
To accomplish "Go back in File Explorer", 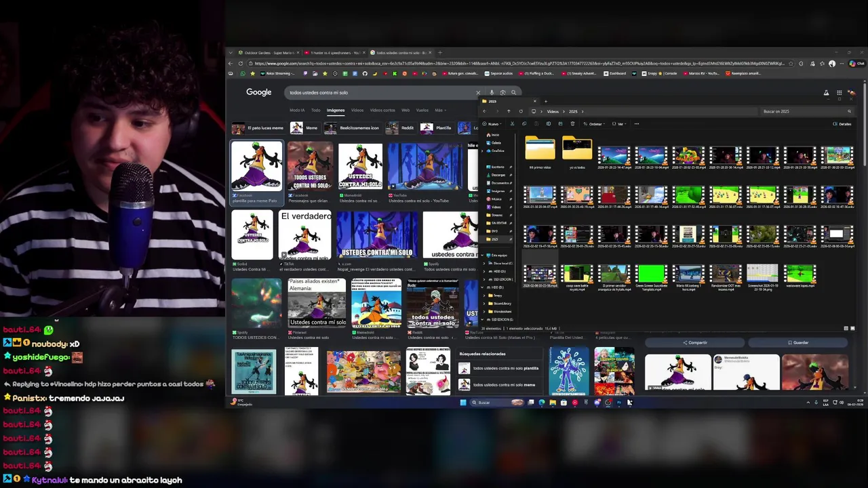I will coord(484,111).
